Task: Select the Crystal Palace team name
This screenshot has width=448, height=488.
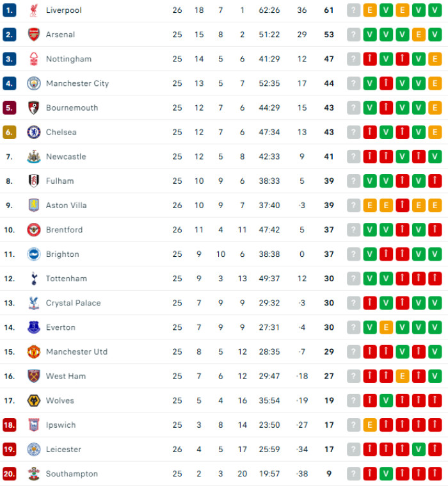Action: tap(73, 303)
